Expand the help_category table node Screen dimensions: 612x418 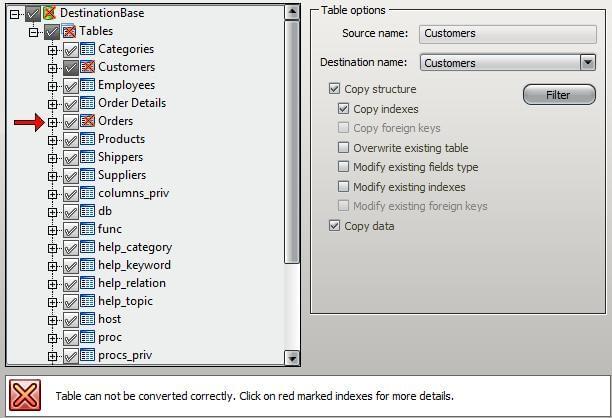pyautogui.click(x=52, y=248)
